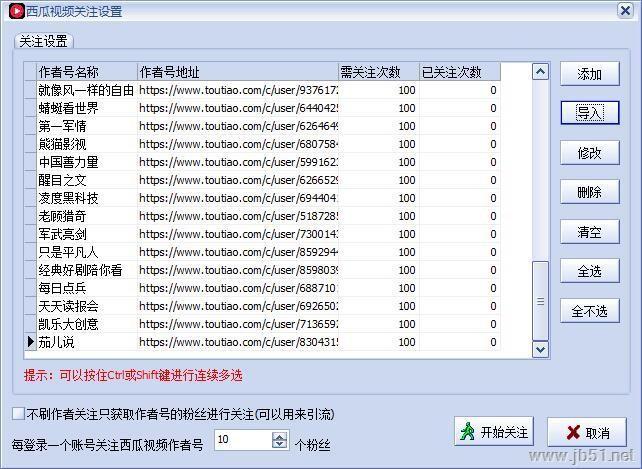Click the 添加 button

click(x=590, y=74)
